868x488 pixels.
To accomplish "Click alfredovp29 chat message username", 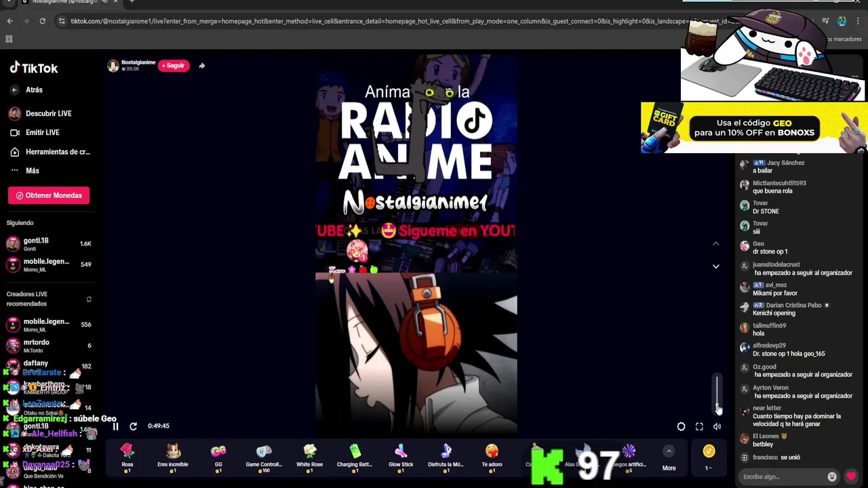I will (769, 346).
